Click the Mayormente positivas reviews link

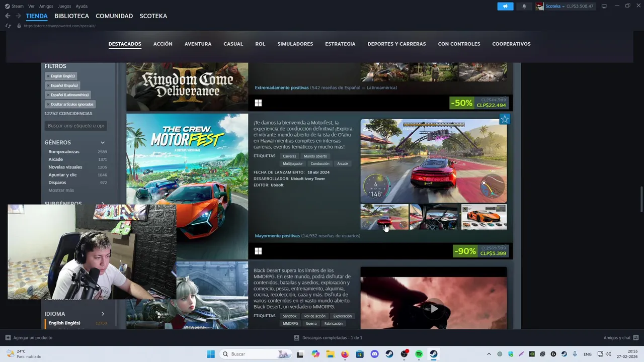(x=277, y=236)
